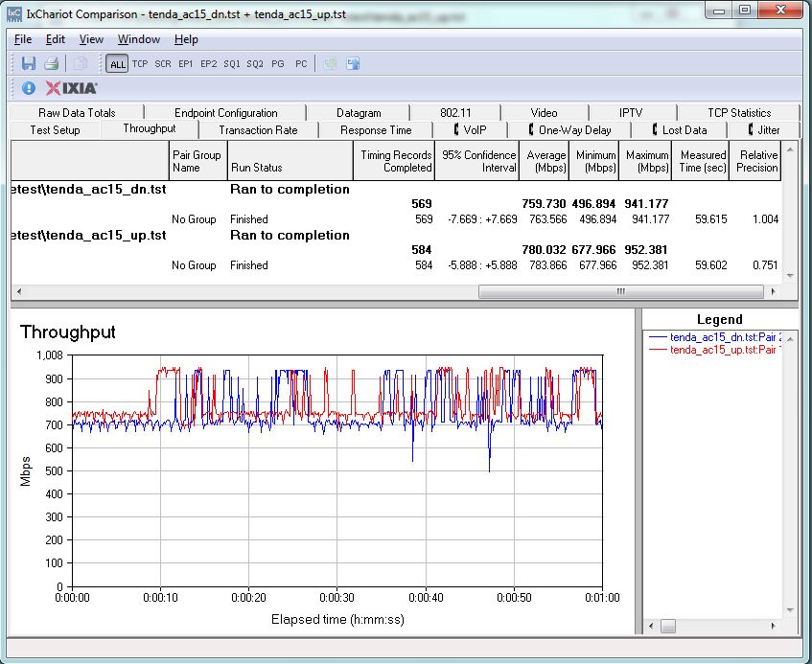Switch to the Lost Data tab
812x664 pixels.
pos(680,130)
